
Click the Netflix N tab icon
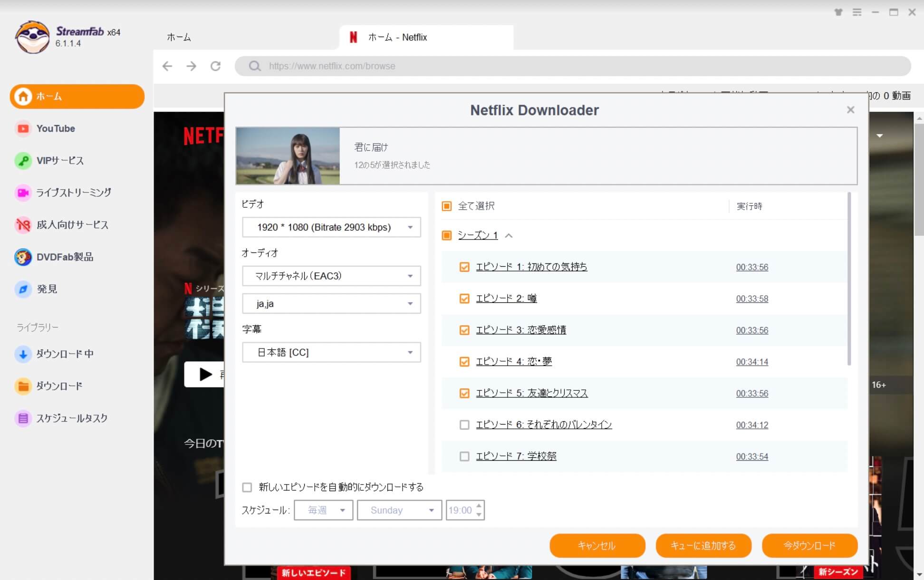point(353,37)
